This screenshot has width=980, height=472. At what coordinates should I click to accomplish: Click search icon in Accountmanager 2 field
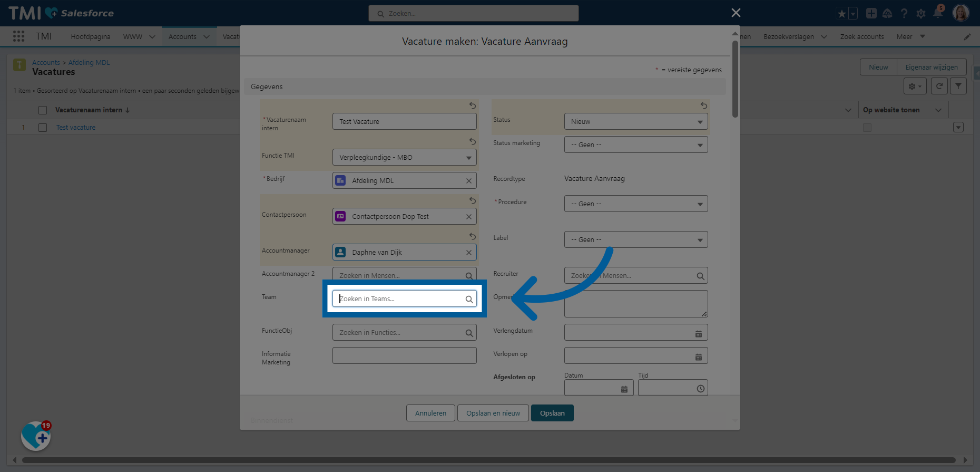469,276
